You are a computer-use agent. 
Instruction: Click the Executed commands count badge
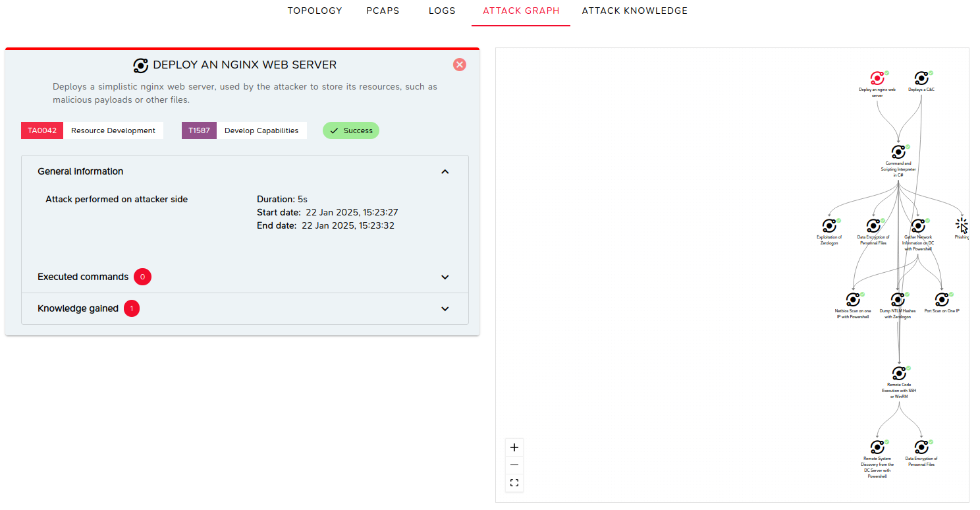click(142, 277)
